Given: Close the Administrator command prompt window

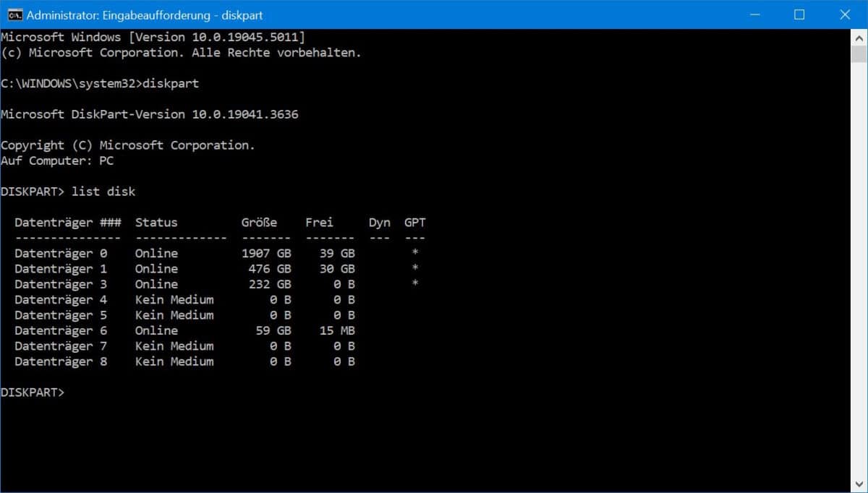Looking at the screenshot, I should tap(845, 14).
